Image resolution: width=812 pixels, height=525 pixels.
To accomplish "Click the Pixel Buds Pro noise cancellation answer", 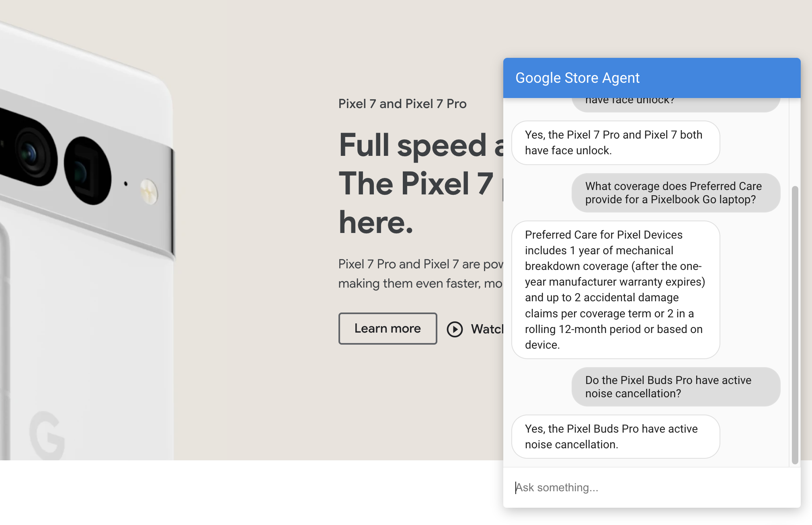I will [x=616, y=436].
